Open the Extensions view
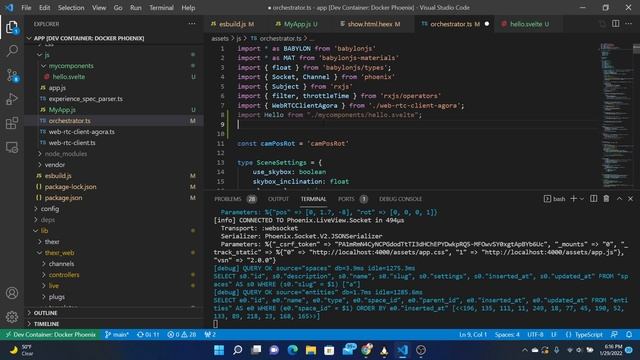 tap(12, 123)
